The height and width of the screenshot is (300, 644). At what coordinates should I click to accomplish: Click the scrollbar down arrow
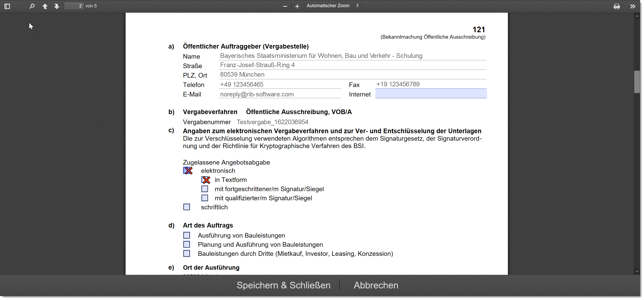[x=637, y=271]
